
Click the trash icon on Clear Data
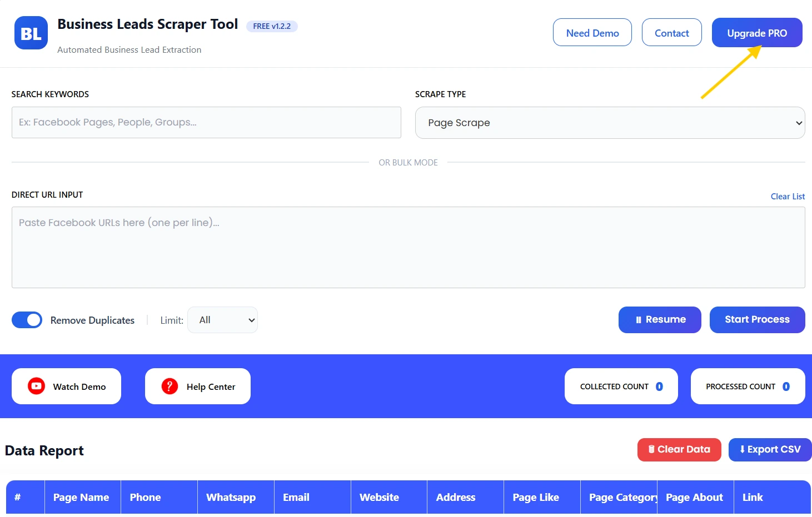(x=651, y=449)
